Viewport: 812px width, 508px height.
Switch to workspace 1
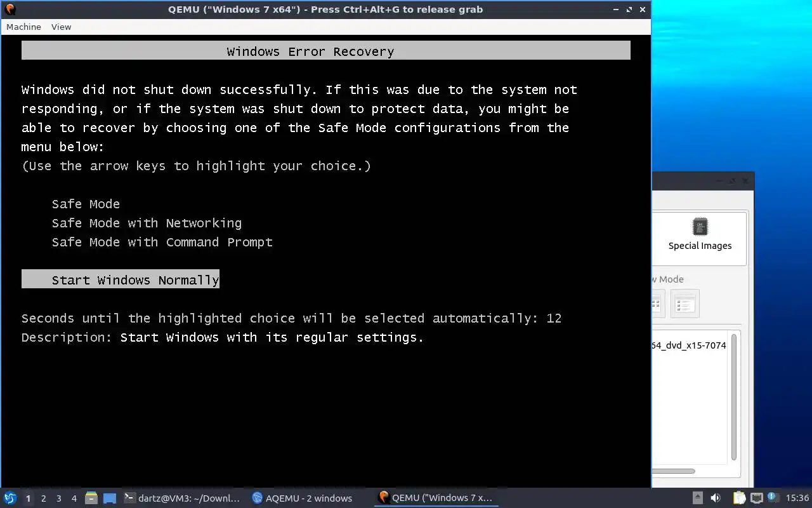point(28,498)
